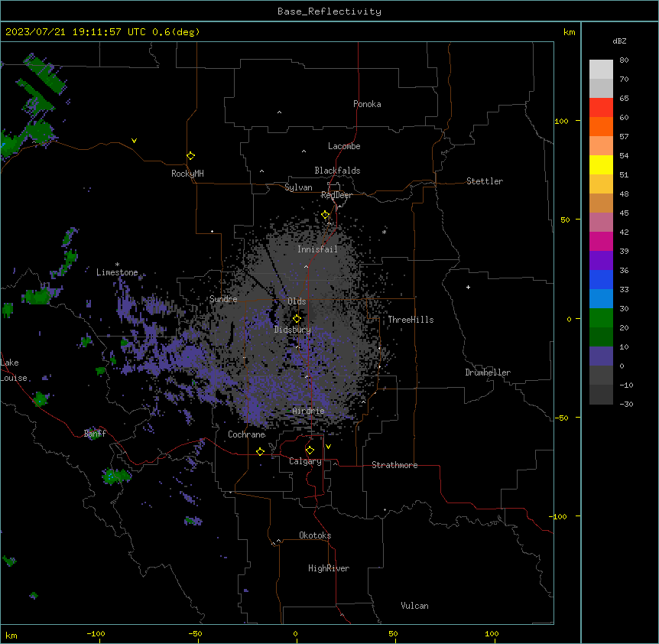Click the yellow V marker northwest of RockyMH

[134, 141]
